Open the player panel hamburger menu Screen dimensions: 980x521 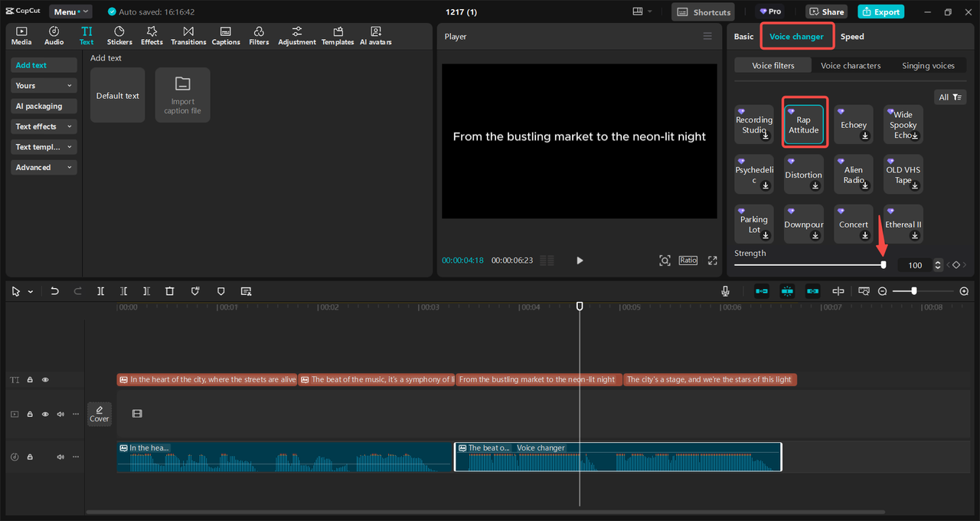pos(707,36)
